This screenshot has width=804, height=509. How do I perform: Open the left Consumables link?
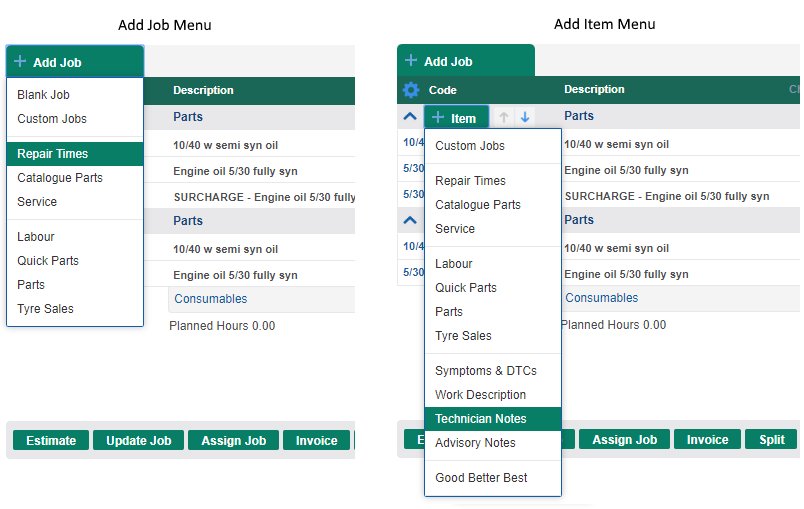pyautogui.click(x=211, y=299)
